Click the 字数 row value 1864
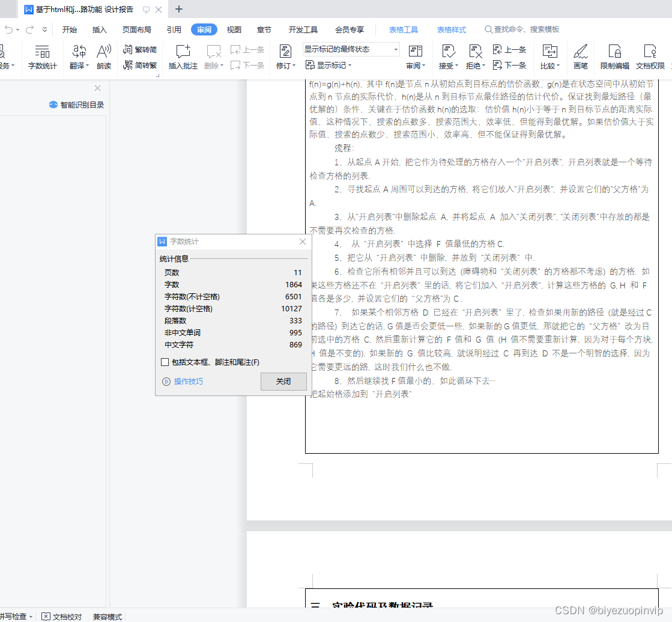The image size is (672, 622). [x=294, y=285]
